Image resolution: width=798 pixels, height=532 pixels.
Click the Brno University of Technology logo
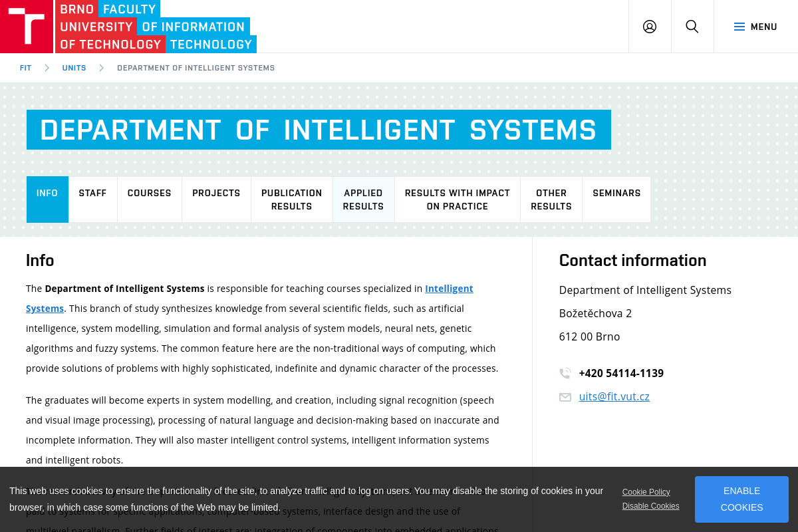[27, 27]
